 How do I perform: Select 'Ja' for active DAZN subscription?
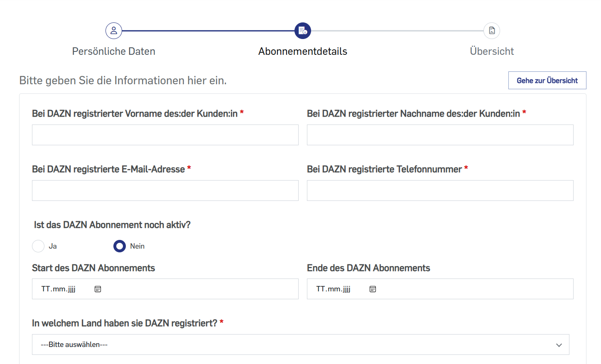(x=38, y=246)
